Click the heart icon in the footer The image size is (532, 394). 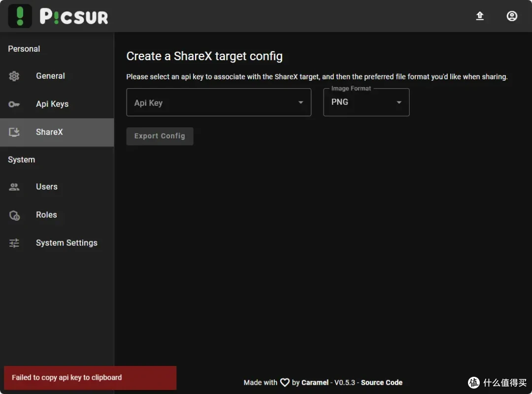click(285, 383)
